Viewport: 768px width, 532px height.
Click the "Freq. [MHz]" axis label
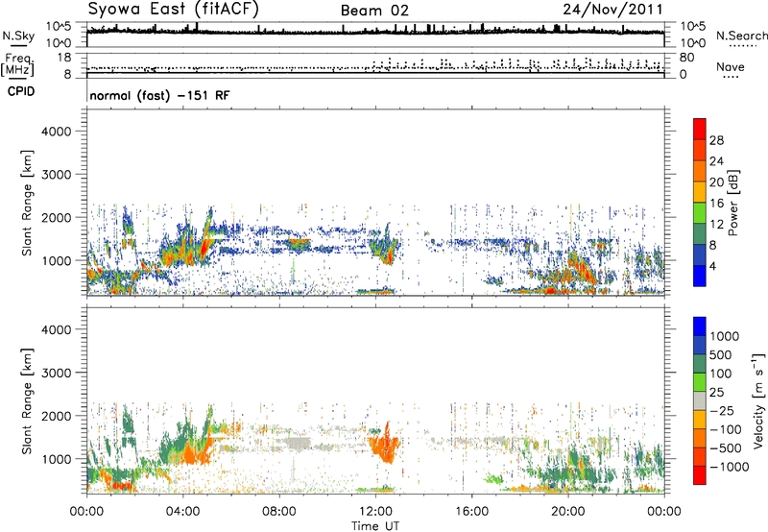(18, 65)
